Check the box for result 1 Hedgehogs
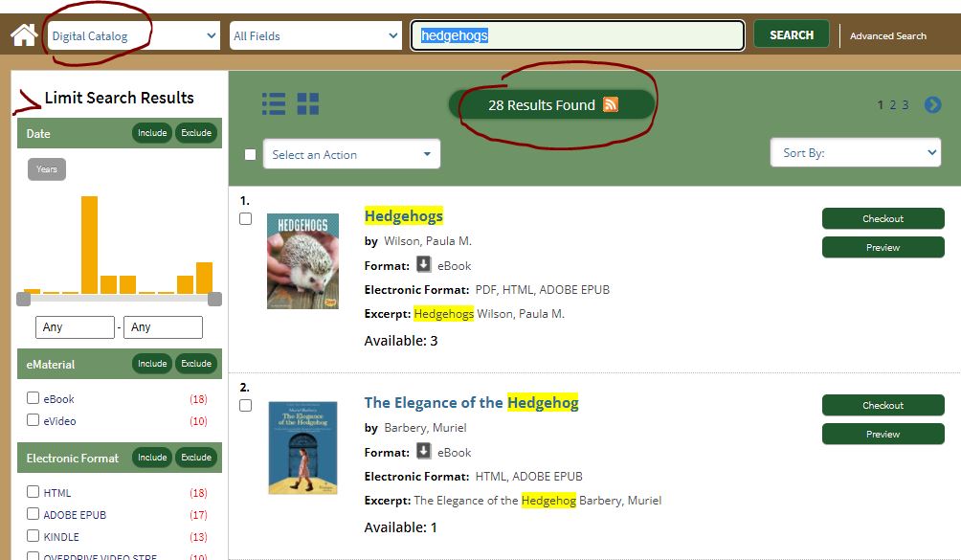Image resolution: width=961 pixels, height=560 pixels. (245, 218)
